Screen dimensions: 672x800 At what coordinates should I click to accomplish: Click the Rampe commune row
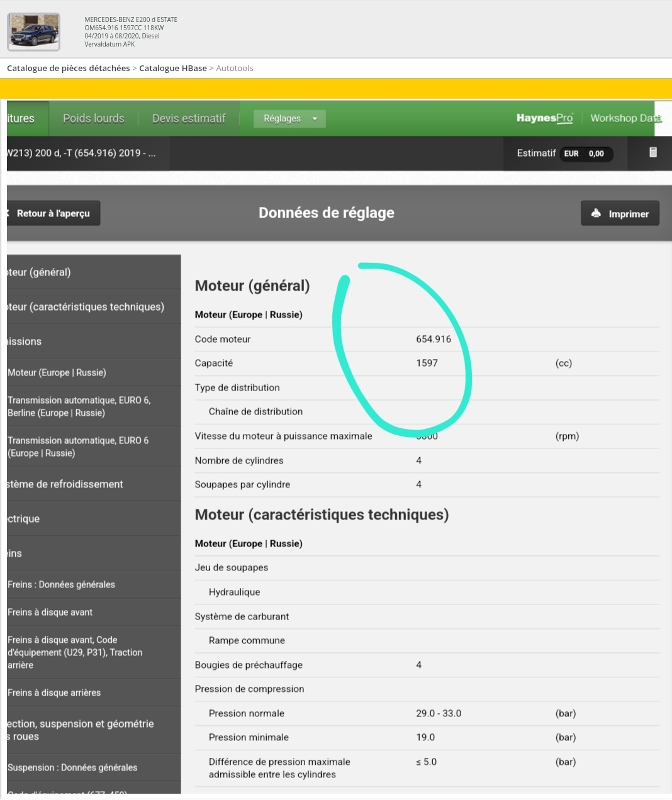[427, 641]
